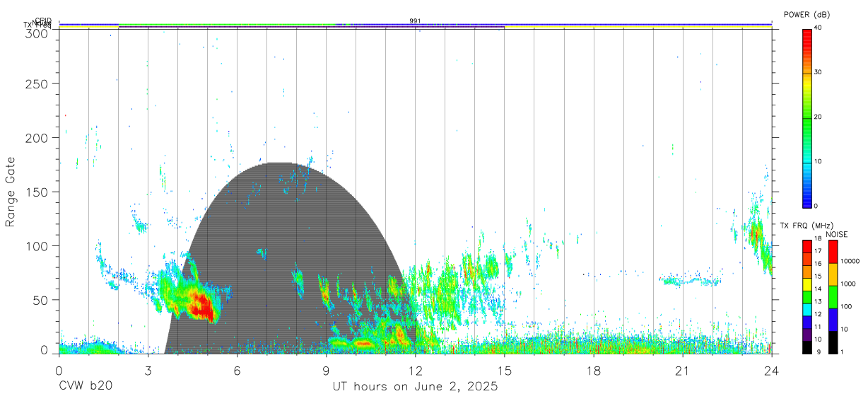Click the '200' range gate tick label
Viewport: 868px width, 401px height.
[x=37, y=138]
